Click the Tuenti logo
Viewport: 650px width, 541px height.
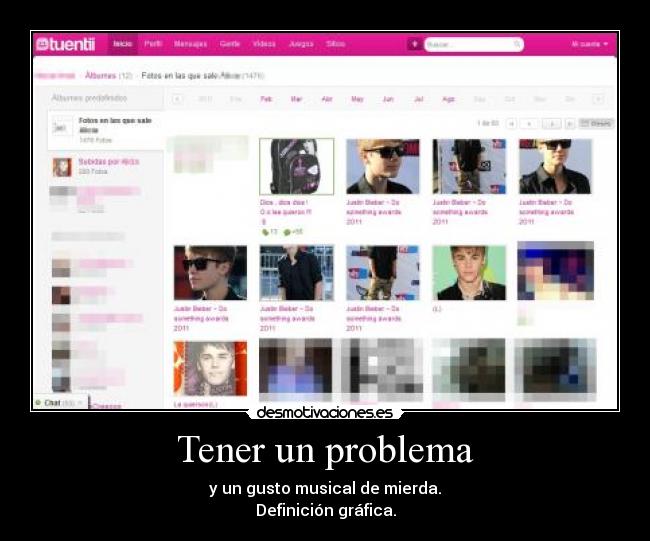[x=65, y=44]
